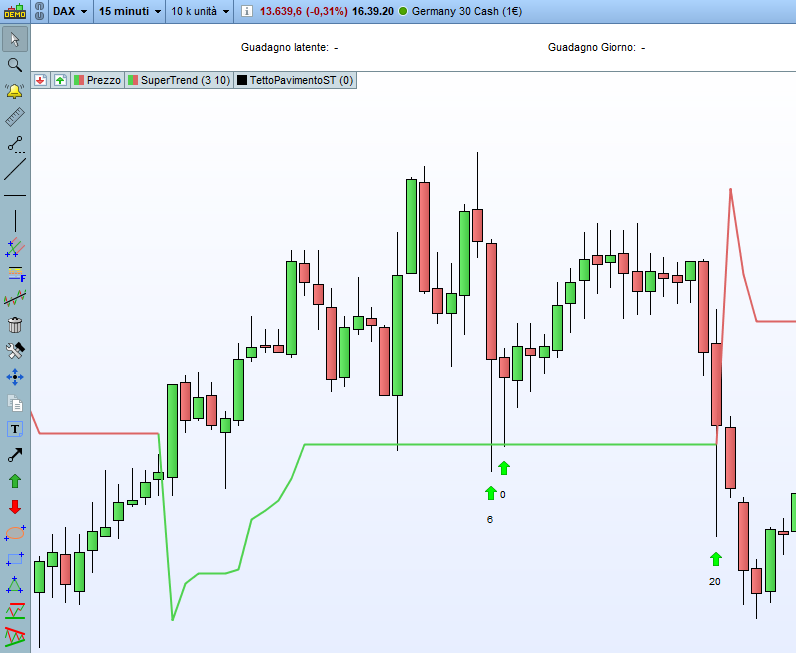This screenshot has height=653, width=796.
Task: Click the red-green swatch beside Prezzo
Action: click(79, 80)
